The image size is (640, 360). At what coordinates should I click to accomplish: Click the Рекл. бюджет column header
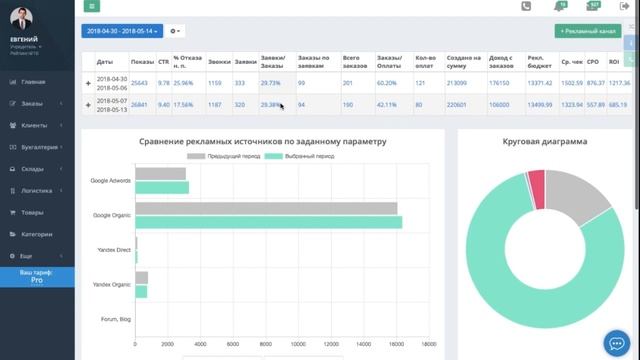(x=540, y=62)
